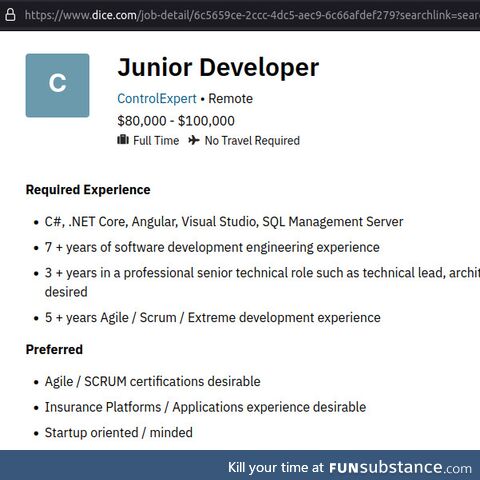Click the Full Time label
The image size is (480, 480).
(x=156, y=141)
